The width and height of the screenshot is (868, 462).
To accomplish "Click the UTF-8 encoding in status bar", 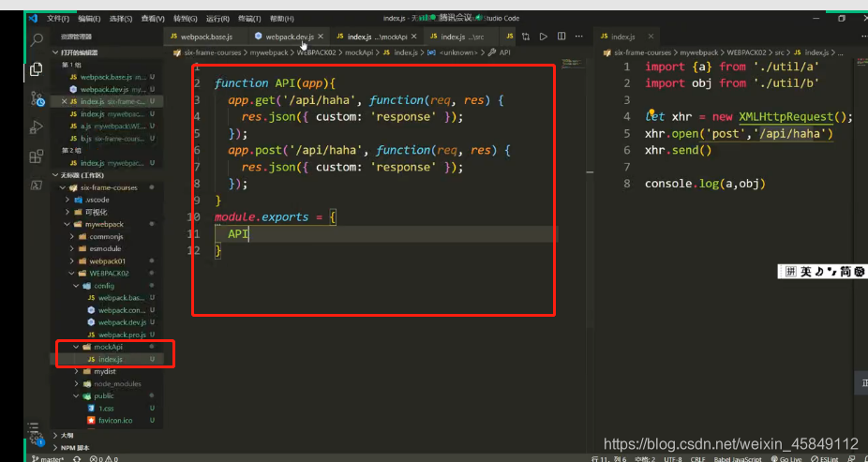I will [x=673, y=458].
